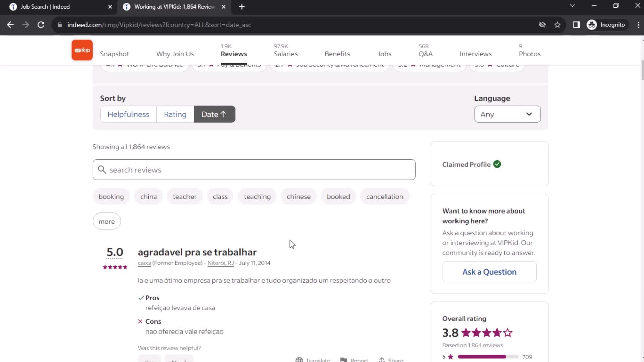Go back to previous page
Image resolution: width=644 pixels, height=362 pixels.
(10, 25)
